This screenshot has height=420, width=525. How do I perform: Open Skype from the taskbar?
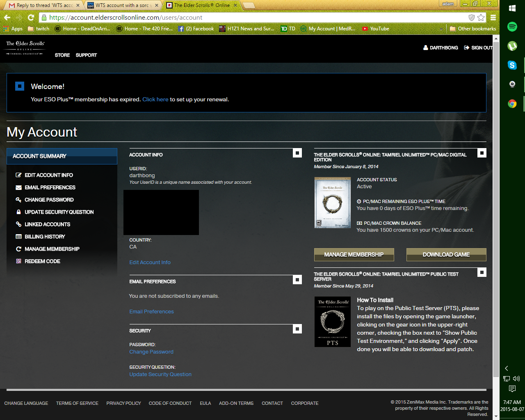click(512, 65)
